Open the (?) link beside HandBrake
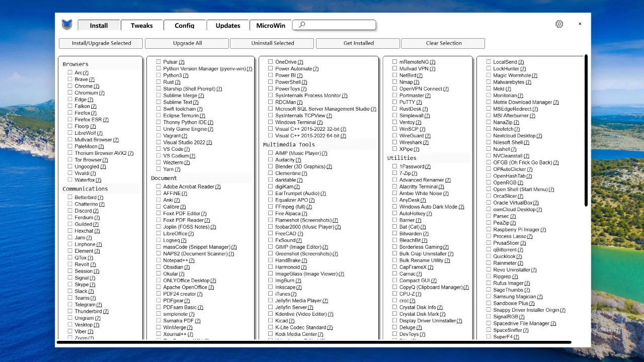 click(305, 260)
